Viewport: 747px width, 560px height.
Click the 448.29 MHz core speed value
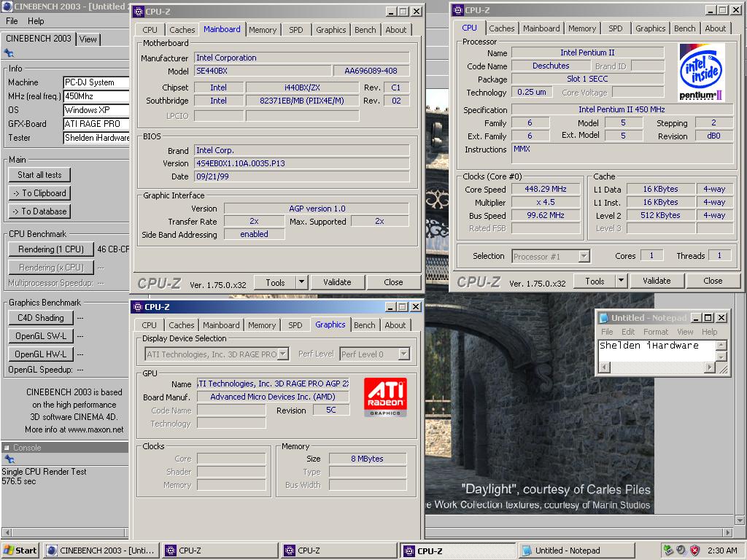[x=546, y=189]
